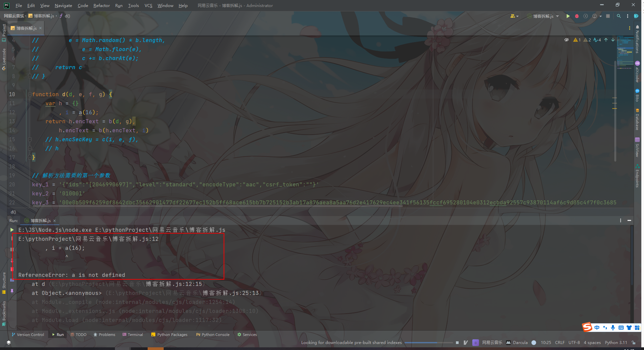
Task: Open the Version Control tool window
Action: coord(28,334)
